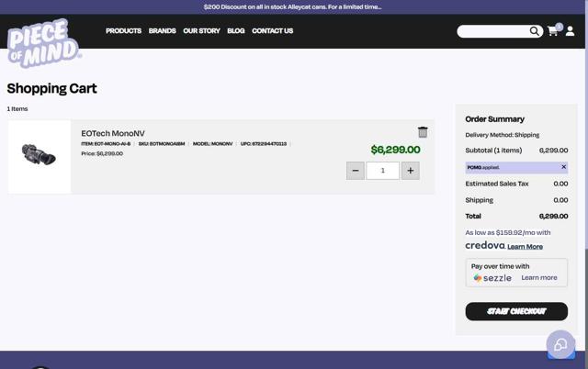This screenshot has width=588, height=369.
Task: Click the quantity input field
Action: [x=383, y=171]
